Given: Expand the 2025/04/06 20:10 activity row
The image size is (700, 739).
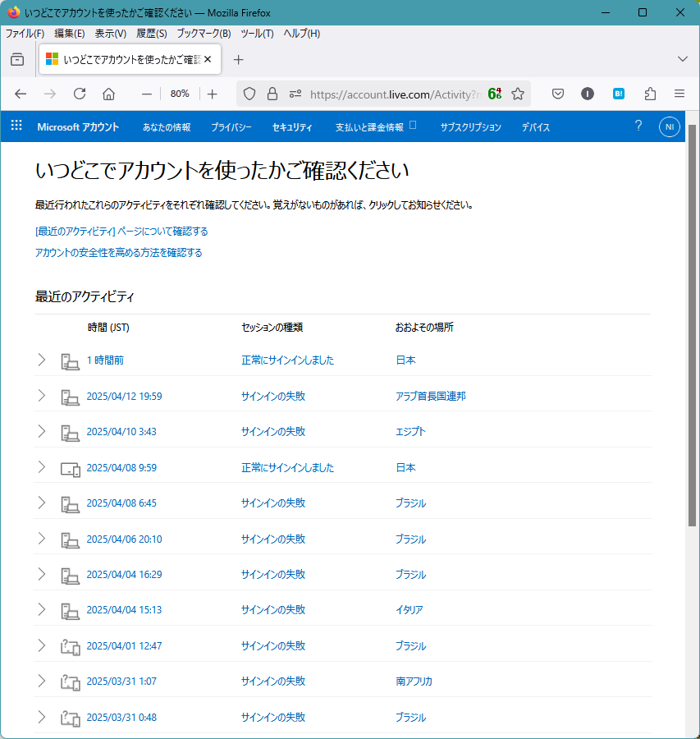Looking at the screenshot, I should point(42,538).
